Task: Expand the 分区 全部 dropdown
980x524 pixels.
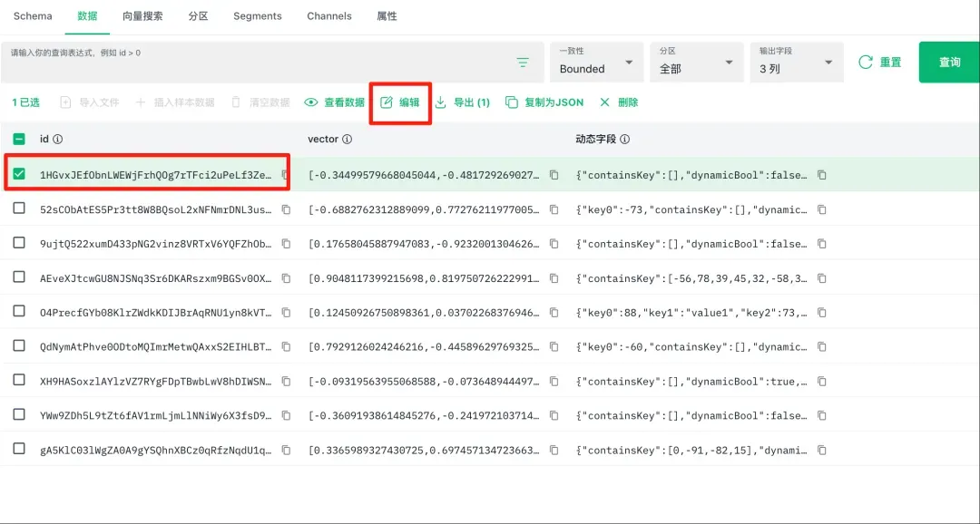Action: [x=696, y=63]
